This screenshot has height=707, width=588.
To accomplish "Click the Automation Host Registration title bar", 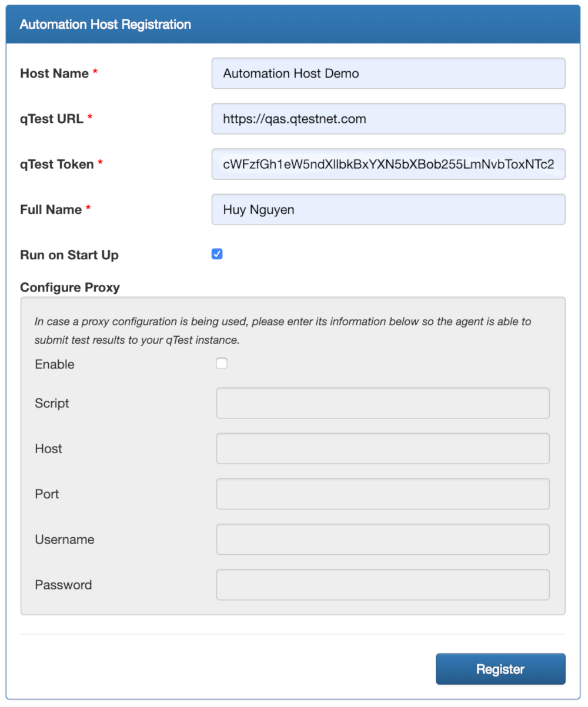I will click(x=105, y=24).
